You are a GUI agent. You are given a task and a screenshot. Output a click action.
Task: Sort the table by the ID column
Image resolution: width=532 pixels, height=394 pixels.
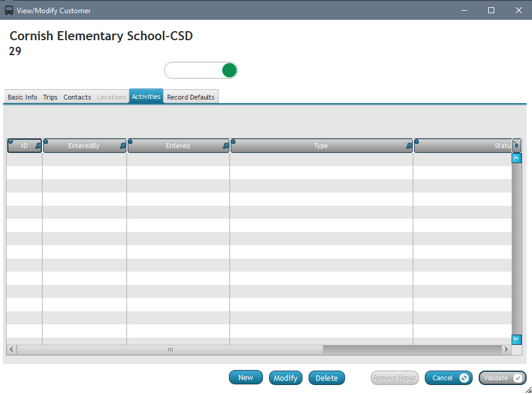pyautogui.click(x=24, y=146)
